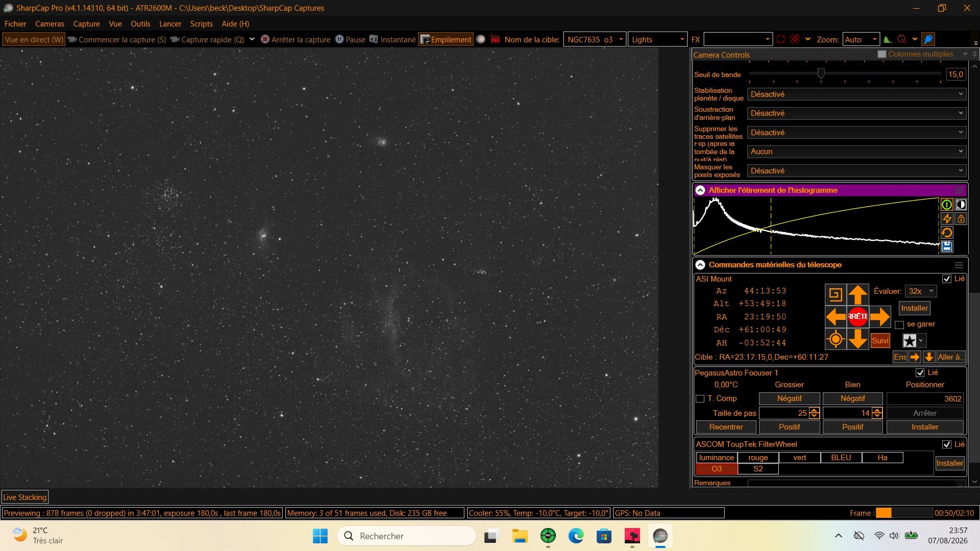This screenshot has height=551, width=980.
Task: Slew the mount left with the left arrow
Action: tap(836, 317)
